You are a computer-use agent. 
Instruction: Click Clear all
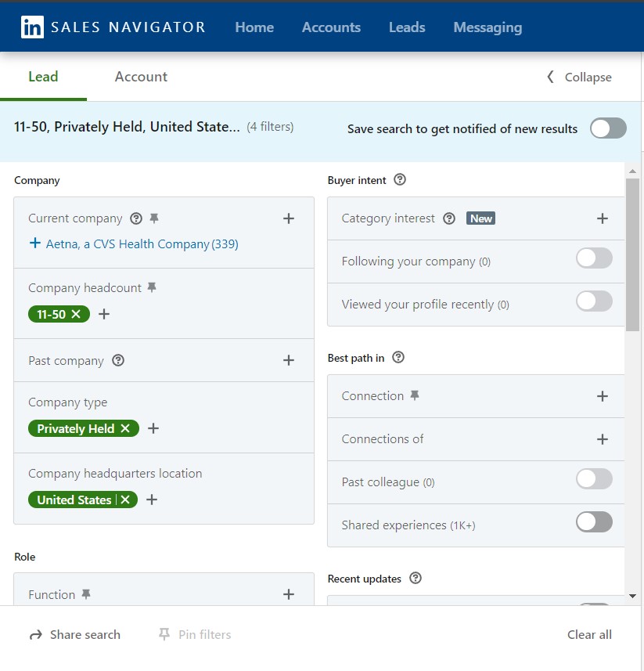[x=589, y=635]
